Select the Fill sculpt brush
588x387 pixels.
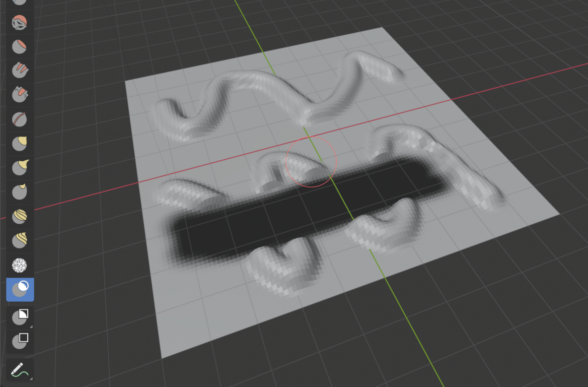pyautogui.click(x=20, y=70)
